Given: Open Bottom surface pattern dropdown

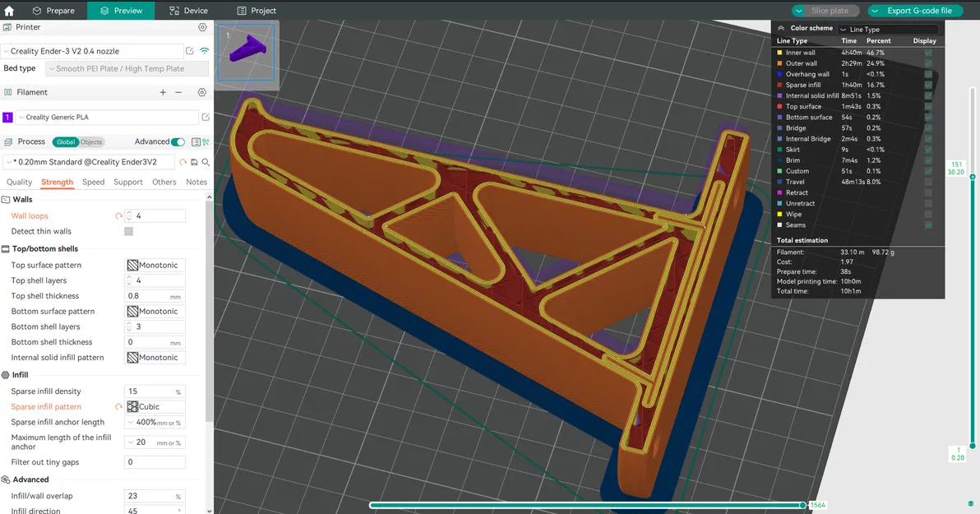Looking at the screenshot, I should 155,312.
